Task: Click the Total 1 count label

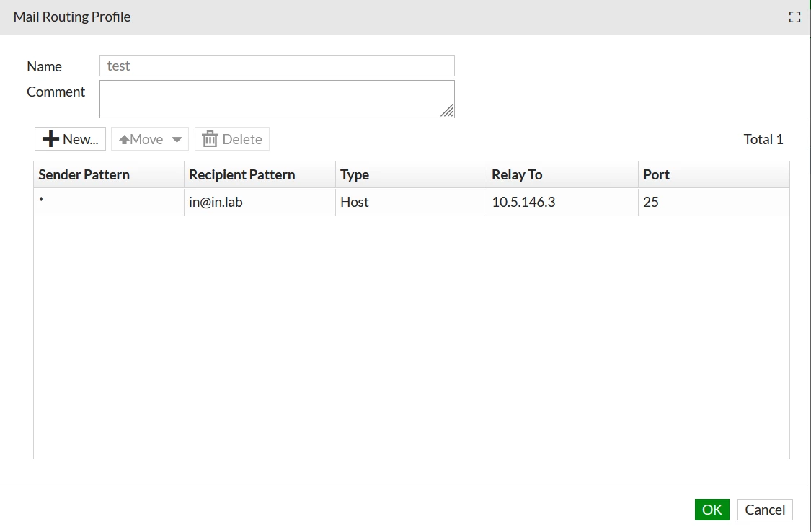Action: pyautogui.click(x=763, y=139)
